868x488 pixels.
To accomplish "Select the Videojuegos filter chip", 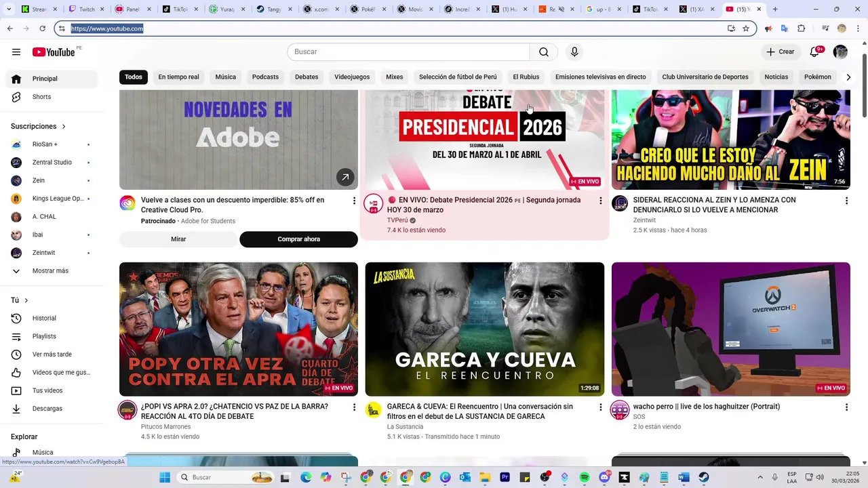I will pyautogui.click(x=352, y=77).
